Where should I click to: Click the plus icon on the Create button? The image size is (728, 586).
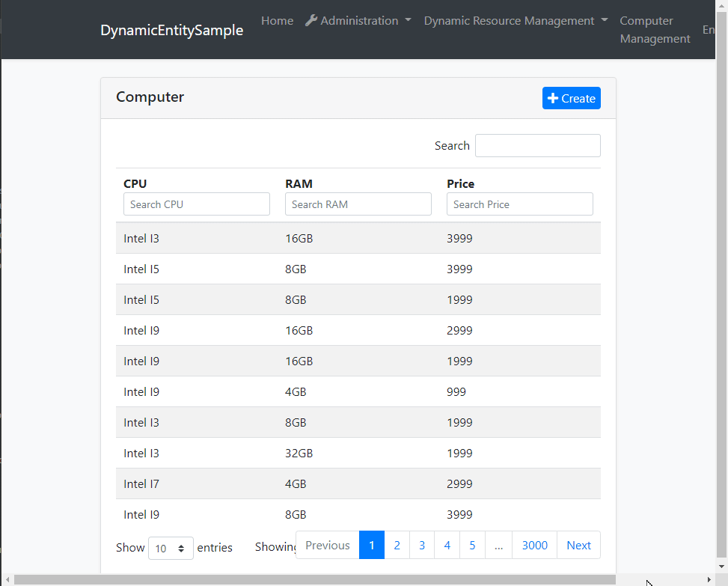coord(553,98)
